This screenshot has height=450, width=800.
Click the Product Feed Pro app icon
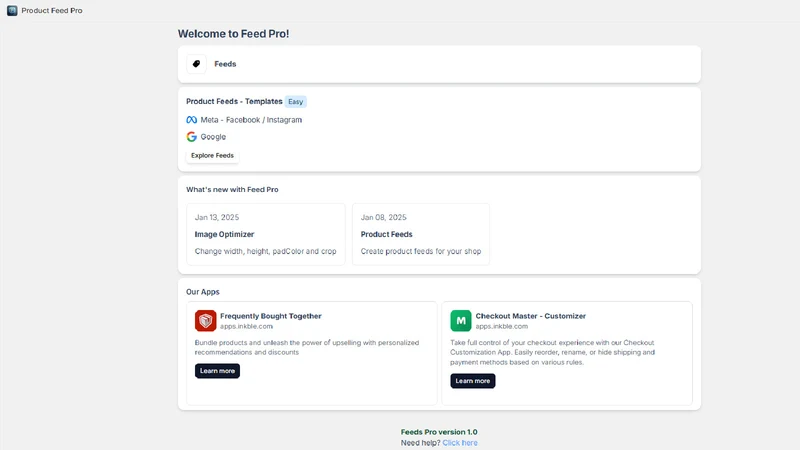coord(12,10)
